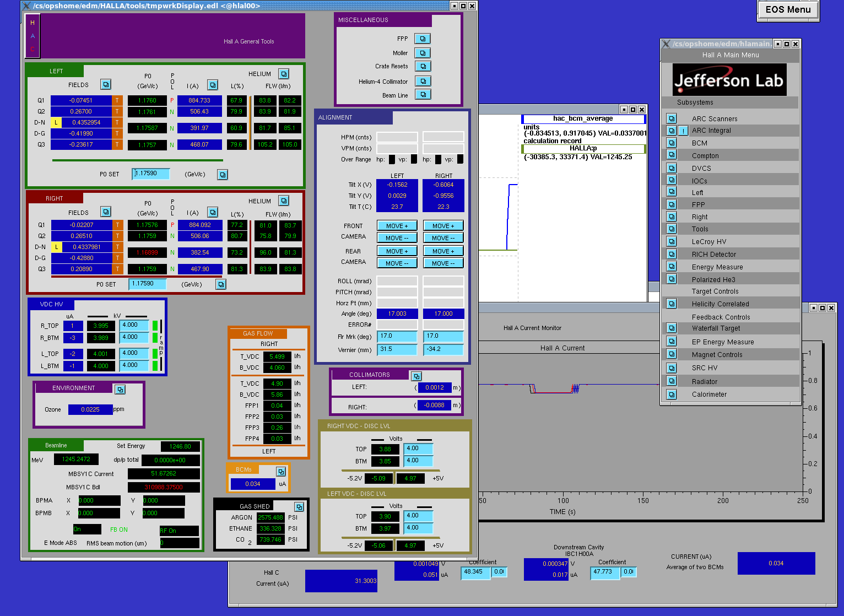Click the Ozone 0.0225 readout

tap(90, 409)
